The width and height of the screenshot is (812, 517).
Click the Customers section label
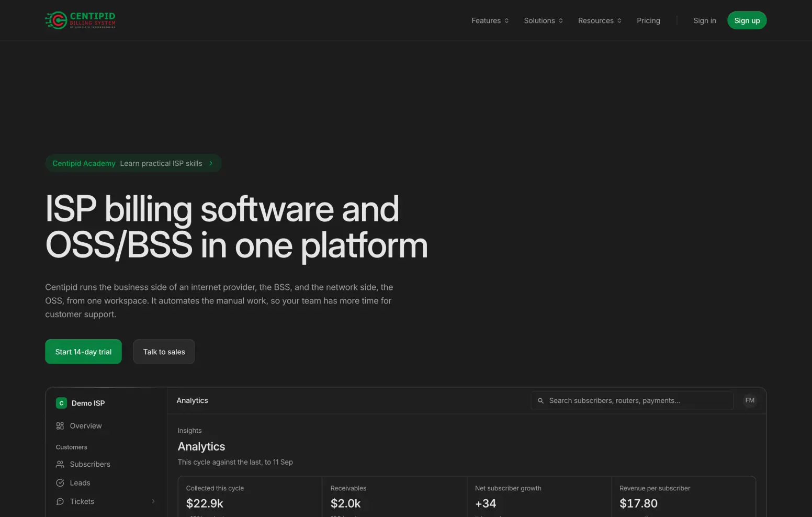[72, 447]
